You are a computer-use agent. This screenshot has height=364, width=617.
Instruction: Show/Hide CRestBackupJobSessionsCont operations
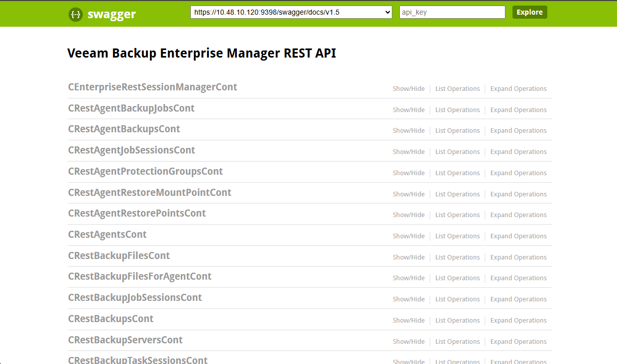(x=409, y=299)
